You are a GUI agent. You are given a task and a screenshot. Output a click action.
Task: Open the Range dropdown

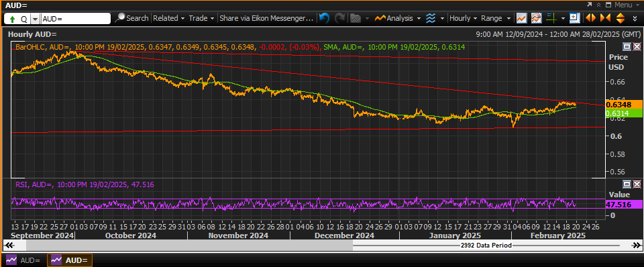tap(496, 18)
